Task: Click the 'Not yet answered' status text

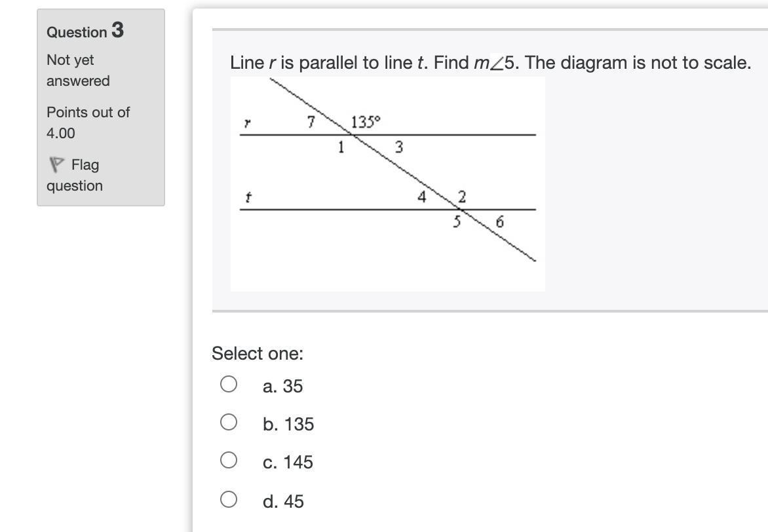Action: (77, 70)
